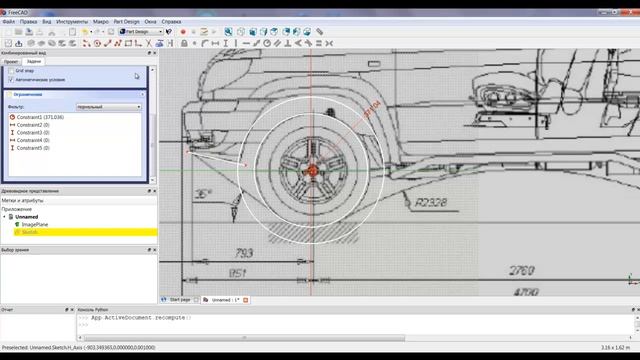Click the Fit all view icon
This screenshot has height=360, width=640.
(228, 32)
